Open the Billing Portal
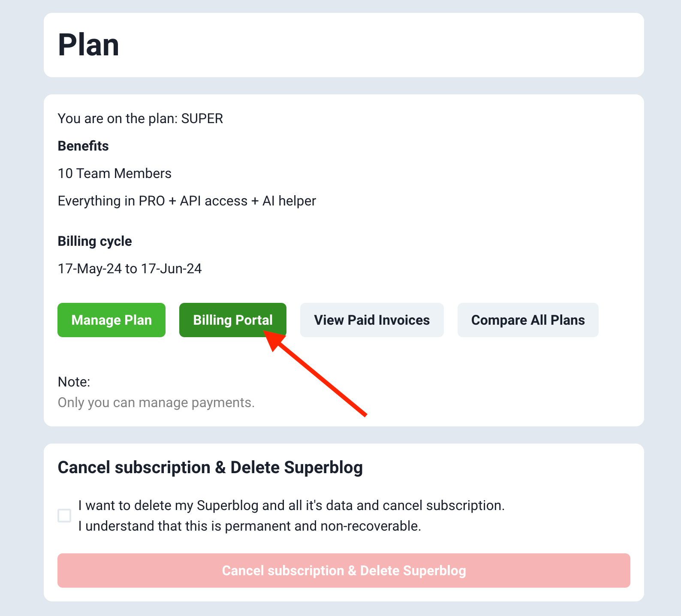681x616 pixels. point(233,320)
